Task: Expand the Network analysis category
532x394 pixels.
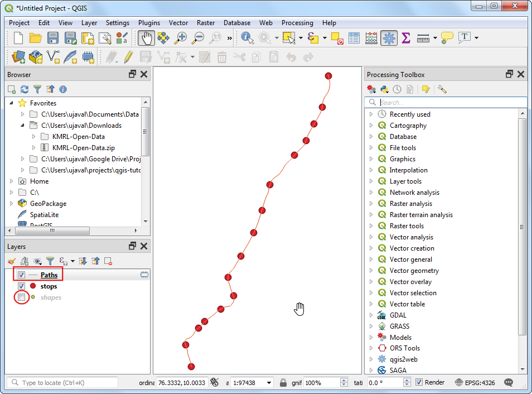Action: [371, 193]
